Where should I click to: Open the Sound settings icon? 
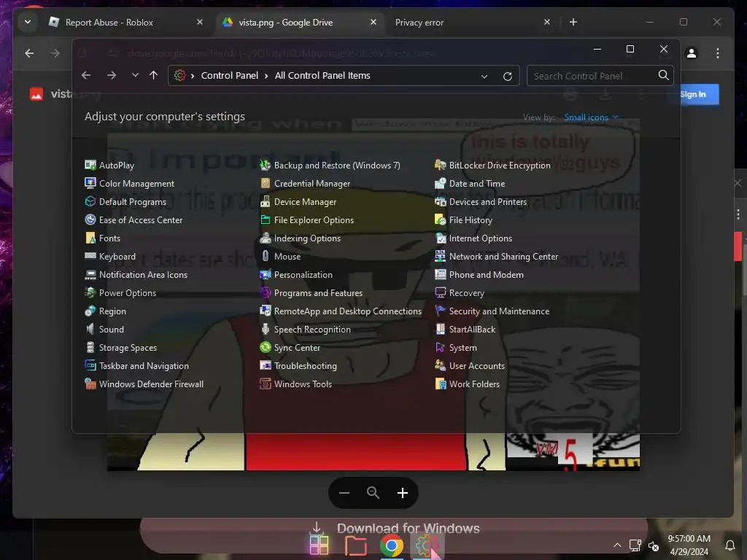90,329
